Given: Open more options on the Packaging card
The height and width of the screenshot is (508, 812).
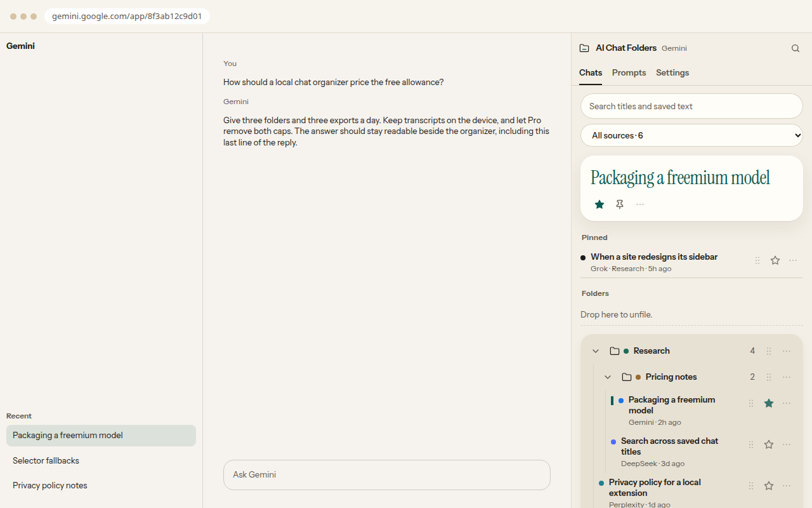Looking at the screenshot, I should point(640,204).
